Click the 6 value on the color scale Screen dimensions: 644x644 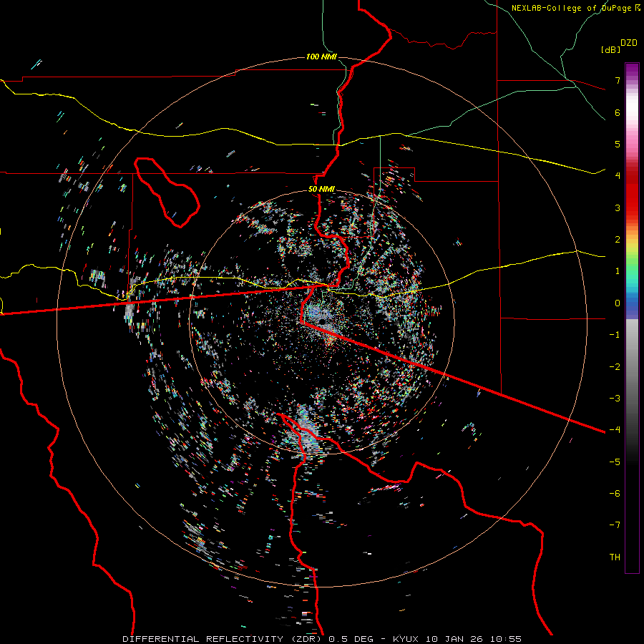click(618, 112)
